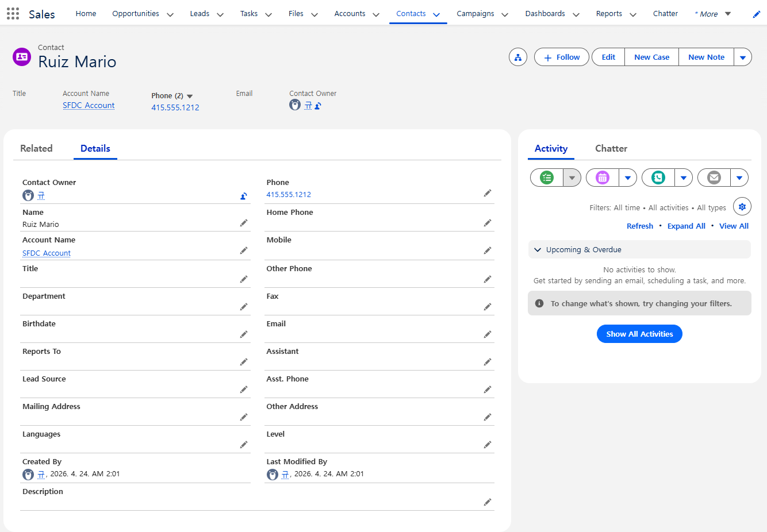Click the change owner icon in Details
767x532 pixels.
244,196
